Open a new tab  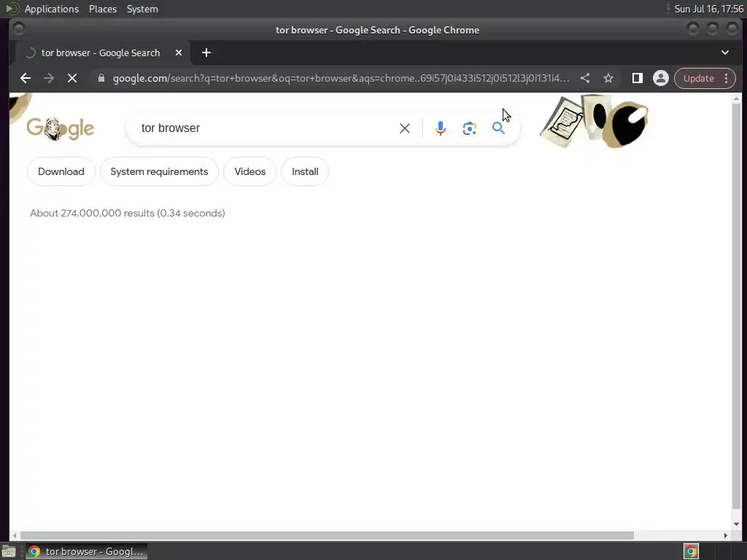pos(206,52)
